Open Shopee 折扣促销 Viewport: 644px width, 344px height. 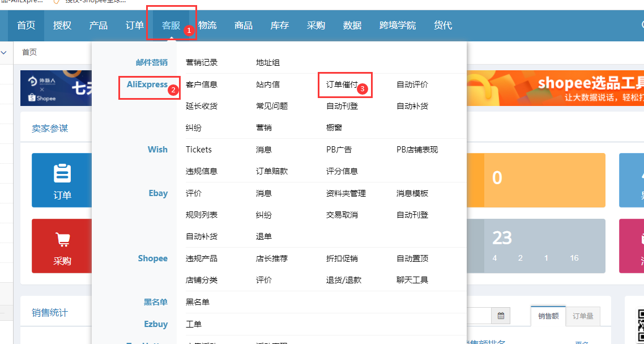coord(342,258)
